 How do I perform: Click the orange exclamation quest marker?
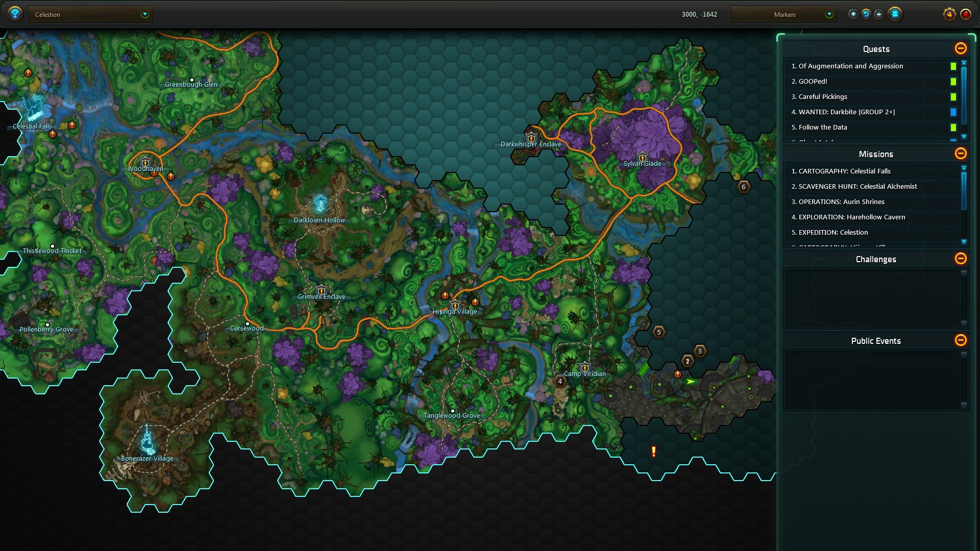tap(653, 451)
